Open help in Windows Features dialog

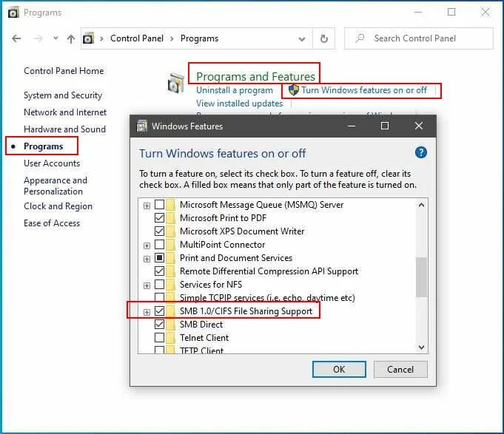tap(421, 152)
